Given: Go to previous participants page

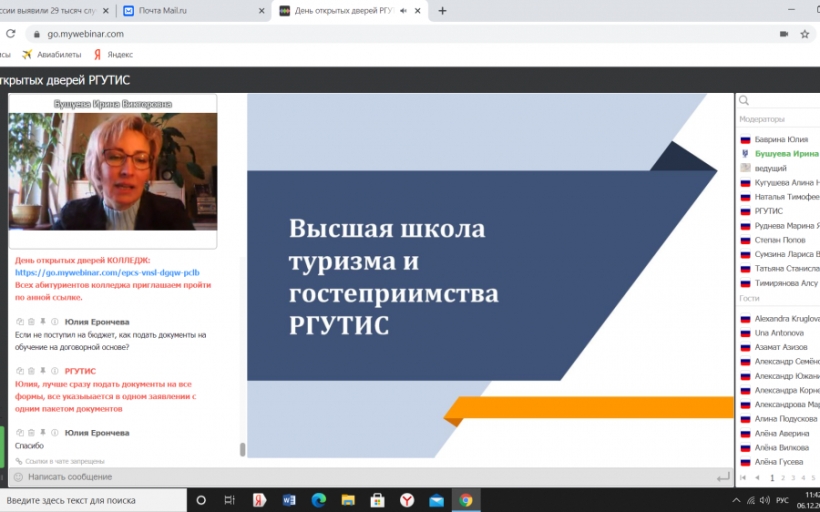Looking at the screenshot, I should [x=757, y=477].
